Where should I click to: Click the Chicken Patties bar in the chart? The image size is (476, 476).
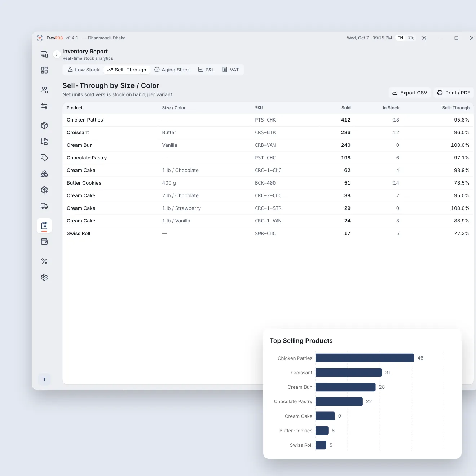click(x=365, y=358)
